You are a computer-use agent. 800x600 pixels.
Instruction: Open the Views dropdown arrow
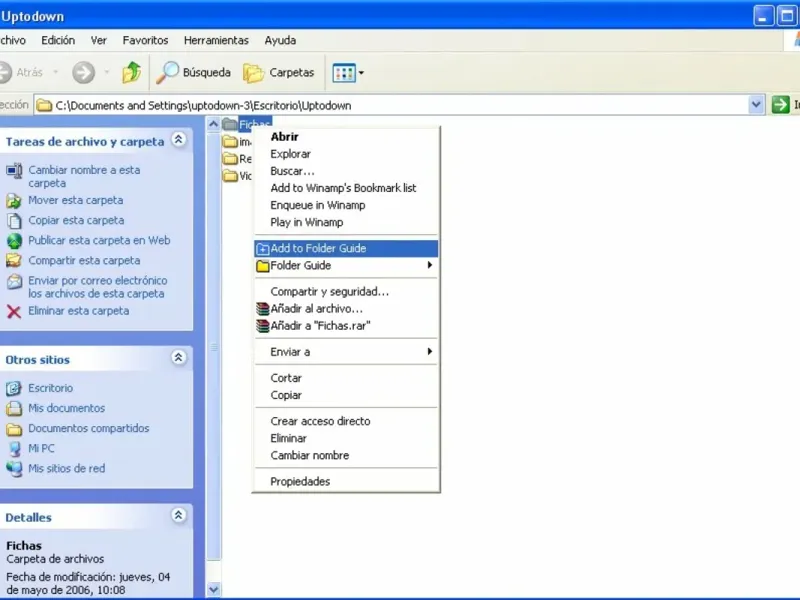pyautogui.click(x=361, y=73)
